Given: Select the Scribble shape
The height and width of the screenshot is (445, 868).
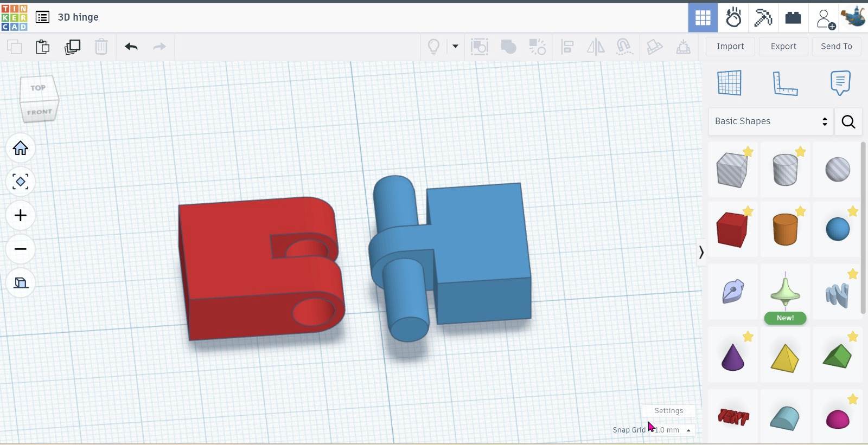Looking at the screenshot, I should [x=732, y=292].
